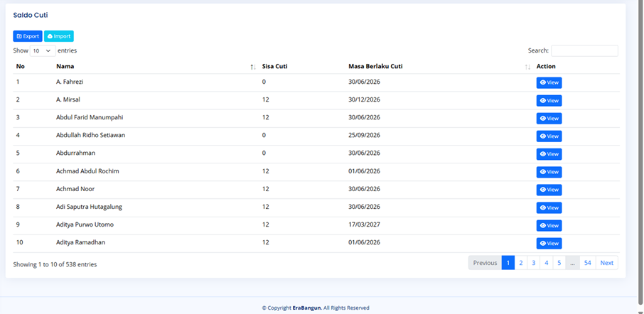
Task: Click date 30/12/2026 in A. Mirsal row
Action: click(365, 99)
